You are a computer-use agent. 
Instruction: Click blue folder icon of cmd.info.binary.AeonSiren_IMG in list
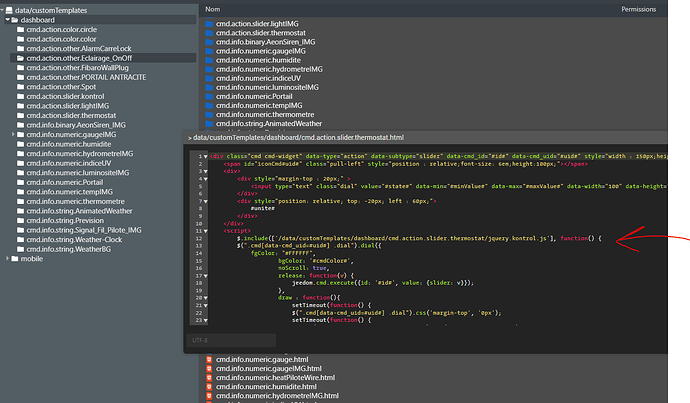pyautogui.click(x=209, y=42)
